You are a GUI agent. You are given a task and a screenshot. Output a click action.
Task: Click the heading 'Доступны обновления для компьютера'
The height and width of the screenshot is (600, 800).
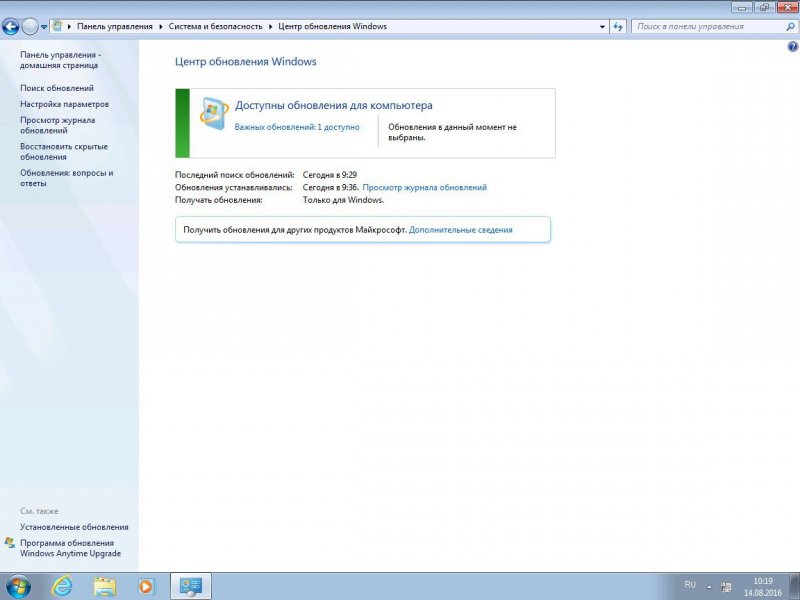[334, 106]
